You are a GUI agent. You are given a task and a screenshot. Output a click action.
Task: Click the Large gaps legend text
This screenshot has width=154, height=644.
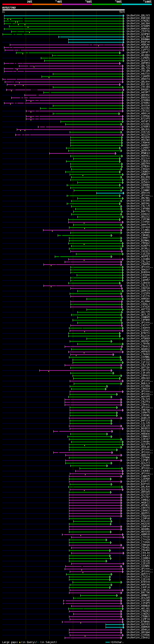click(x=30, y=642)
